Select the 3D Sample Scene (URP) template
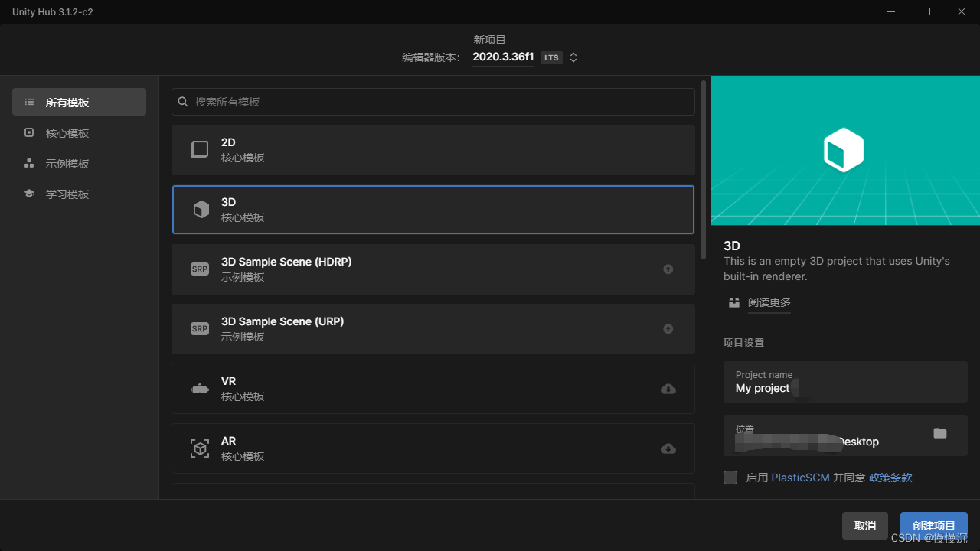This screenshot has height=551, width=980. (433, 329)
